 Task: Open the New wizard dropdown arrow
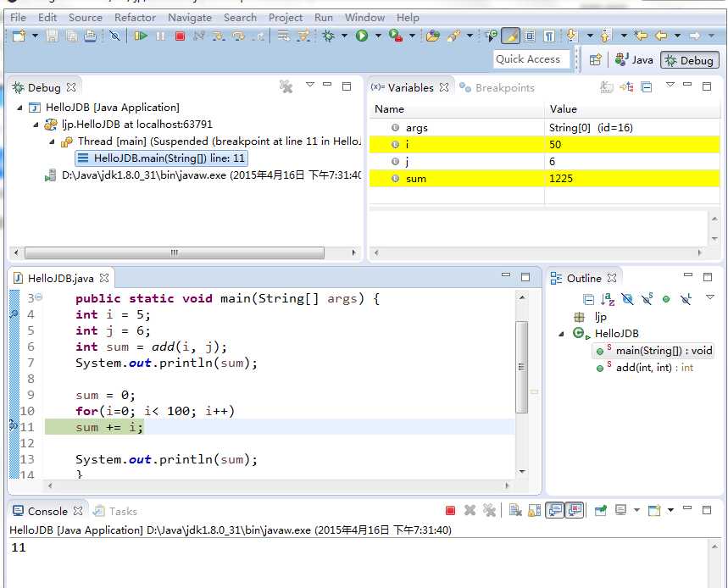[36, 36]
